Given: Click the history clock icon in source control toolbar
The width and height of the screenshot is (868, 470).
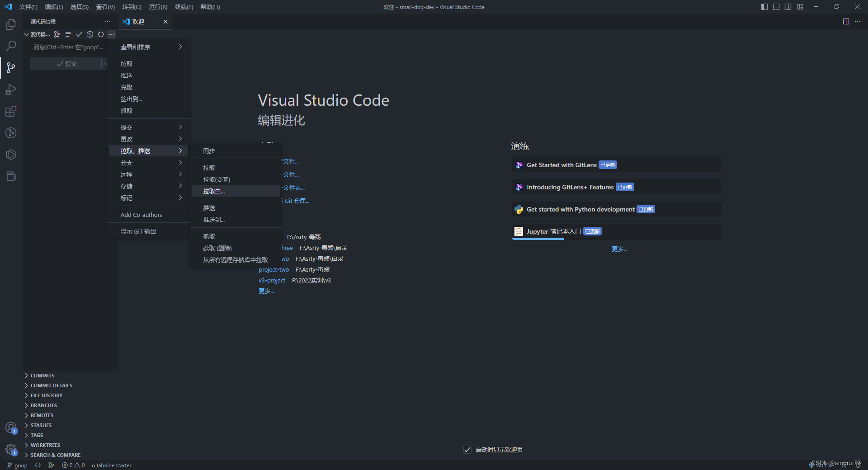Looking at the screenshot, I should tap(90, 34).
